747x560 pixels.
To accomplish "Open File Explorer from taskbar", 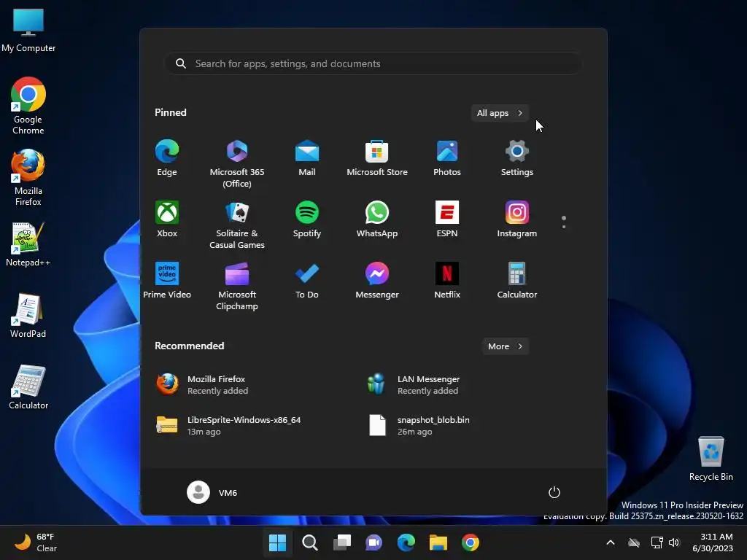I will (x=438, y=542).
